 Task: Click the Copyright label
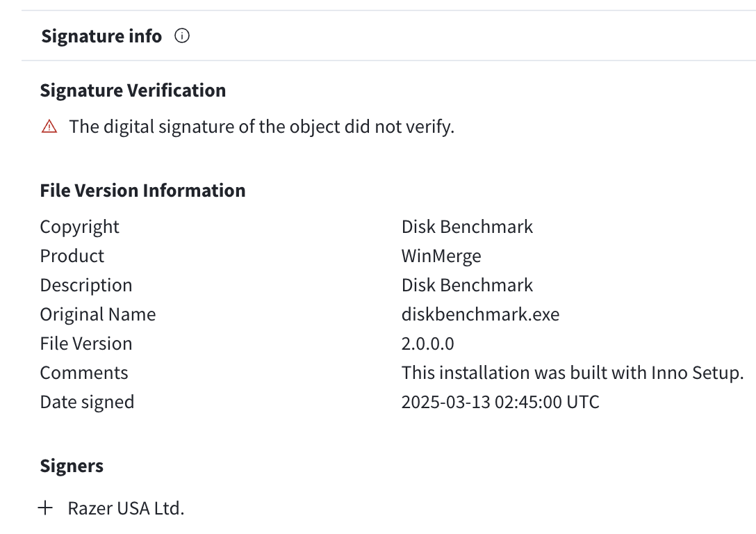[x=79, y=227]
